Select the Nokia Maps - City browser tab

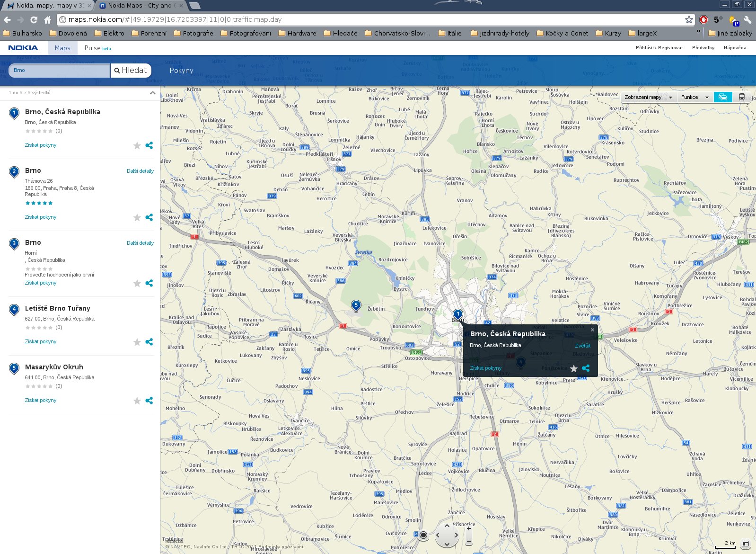(x=141, y=6)
